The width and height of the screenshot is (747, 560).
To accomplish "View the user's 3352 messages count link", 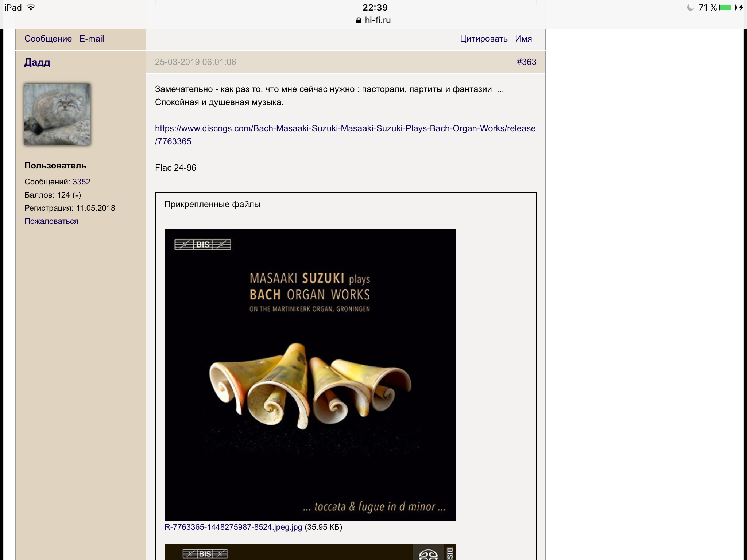I will coord(81,182).
